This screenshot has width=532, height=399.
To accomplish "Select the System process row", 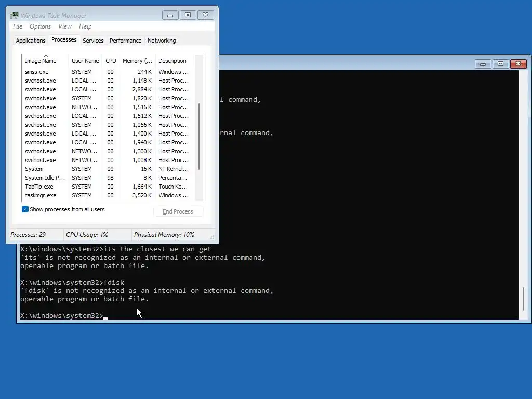I will point(108,169).
